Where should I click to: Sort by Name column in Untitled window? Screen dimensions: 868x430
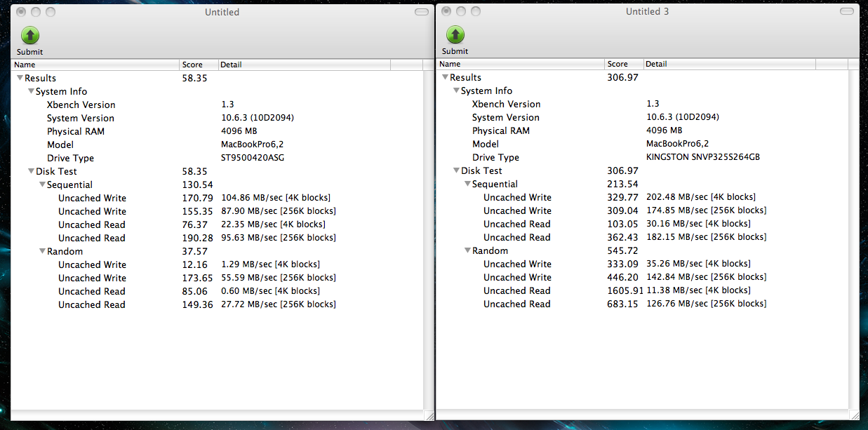(95, 65)
